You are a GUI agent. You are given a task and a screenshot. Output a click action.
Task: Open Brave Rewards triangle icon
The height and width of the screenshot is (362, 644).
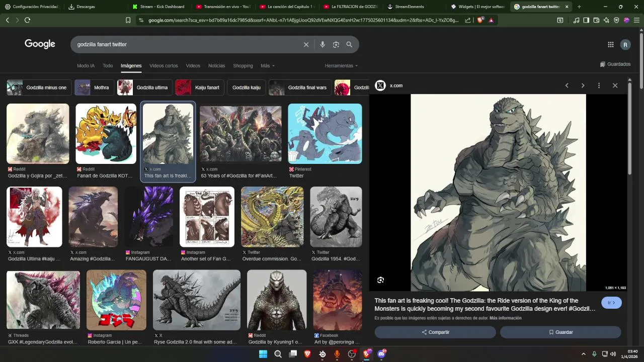click(491, 20)
